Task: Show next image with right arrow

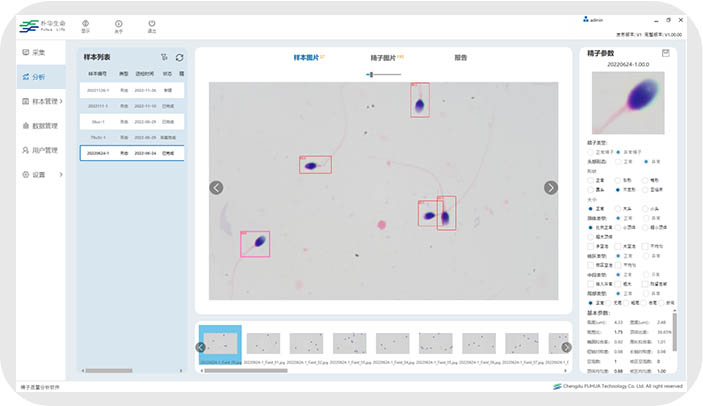Action: (550, 187)
